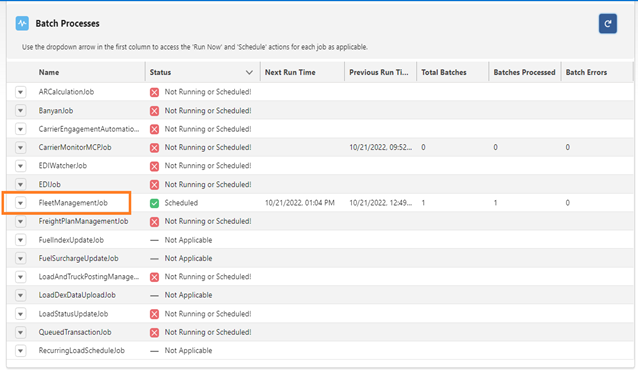Viewport: 638px width, 373px height.
Task: Click next run time '10/21/2022, 01:04 PM'
Action: [300, 203]
